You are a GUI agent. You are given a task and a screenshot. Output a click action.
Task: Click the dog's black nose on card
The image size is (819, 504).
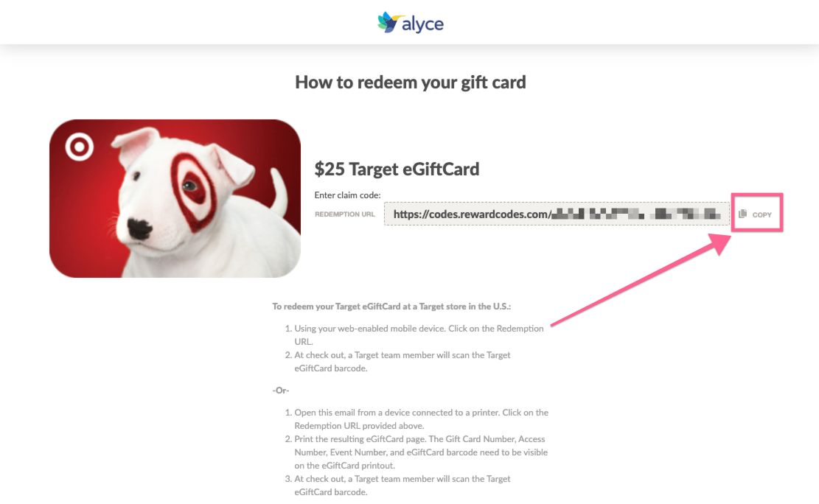140,228
